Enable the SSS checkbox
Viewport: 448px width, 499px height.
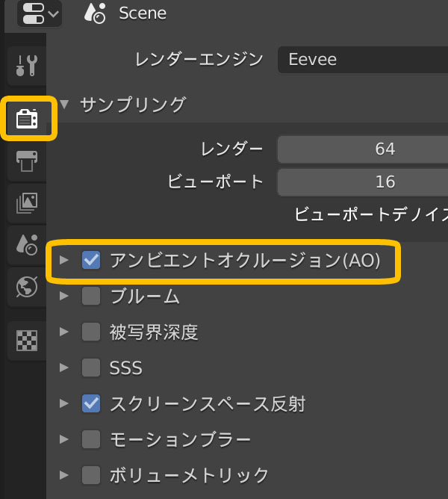point(91,368)
